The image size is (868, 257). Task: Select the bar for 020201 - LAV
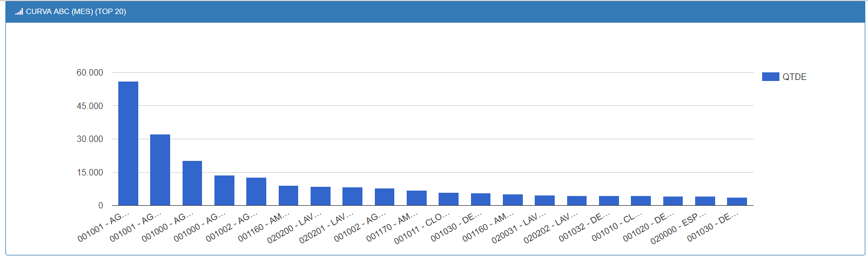pyautogui.click(x=352, y=197)
